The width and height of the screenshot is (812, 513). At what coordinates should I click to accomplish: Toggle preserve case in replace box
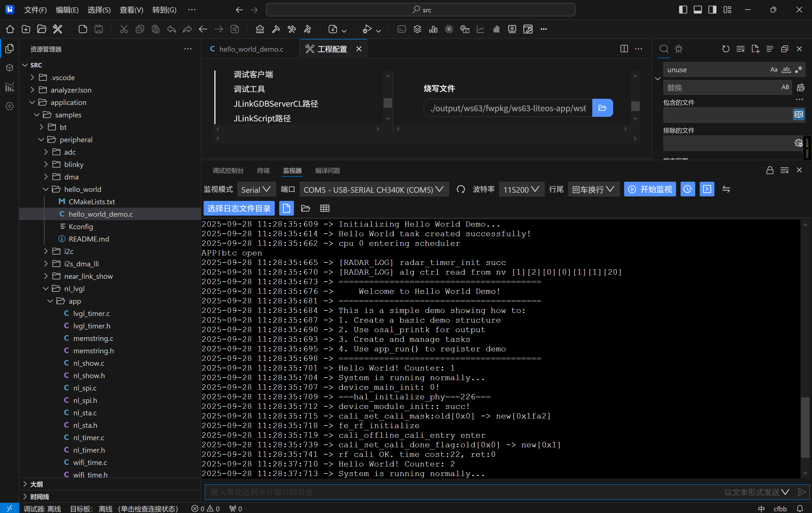[x=785, y=87]
